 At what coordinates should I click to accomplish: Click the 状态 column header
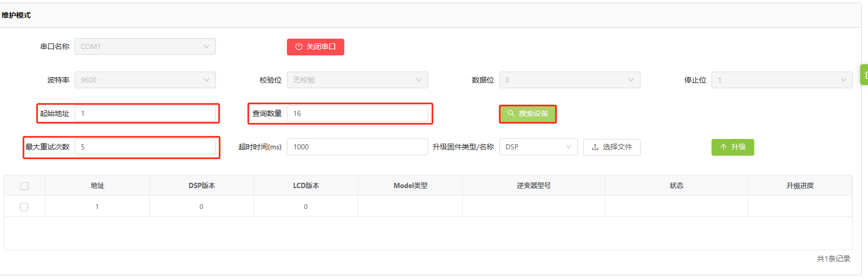click(x=677, y=185)
